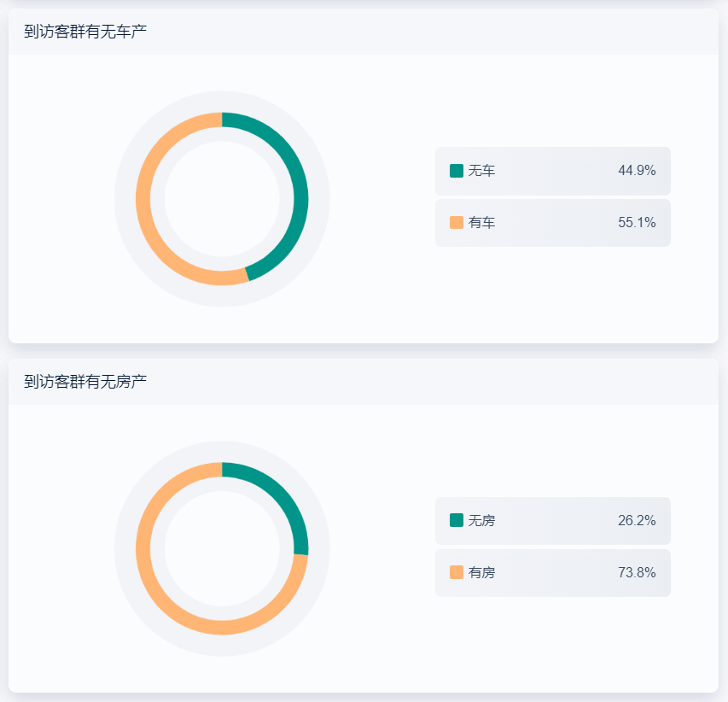Image resolution: width=728 pixels, height=702 pixels.
Task: Toggle the 无房 legend row
Action: (x=552, y=521)
